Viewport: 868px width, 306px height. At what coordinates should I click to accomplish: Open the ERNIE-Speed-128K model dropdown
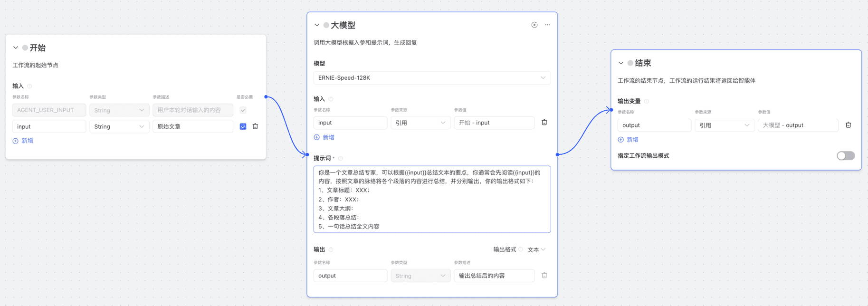[431, 78]
